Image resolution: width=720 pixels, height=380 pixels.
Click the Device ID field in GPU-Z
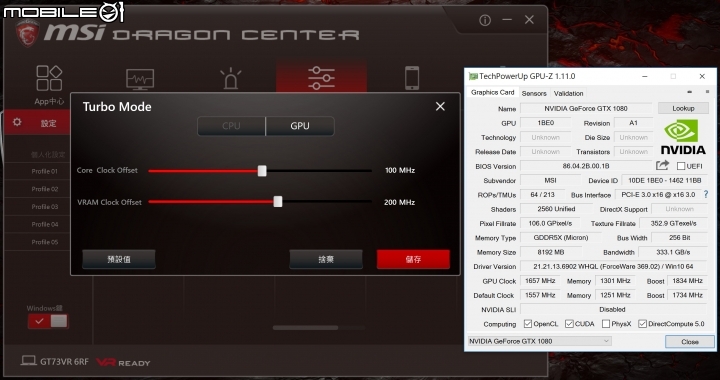[664, 181]
